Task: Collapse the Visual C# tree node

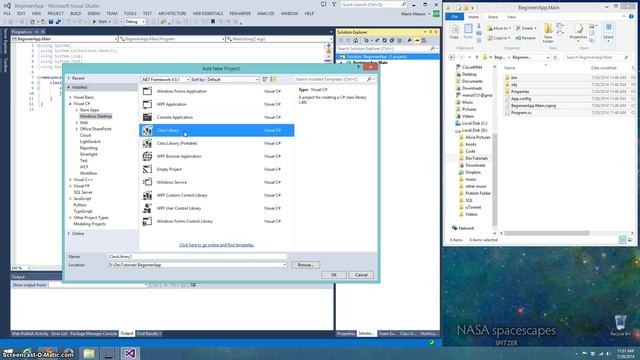Action: 70,104
